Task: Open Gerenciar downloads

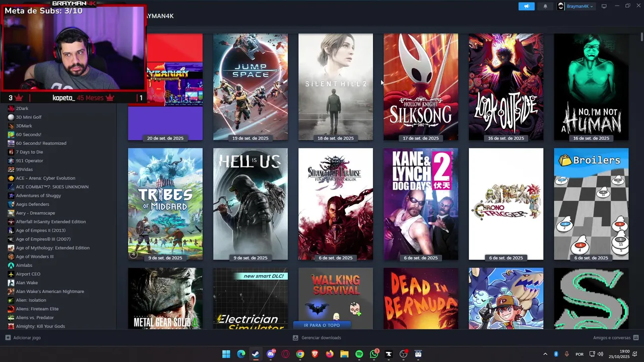Action: coord(317,338)
